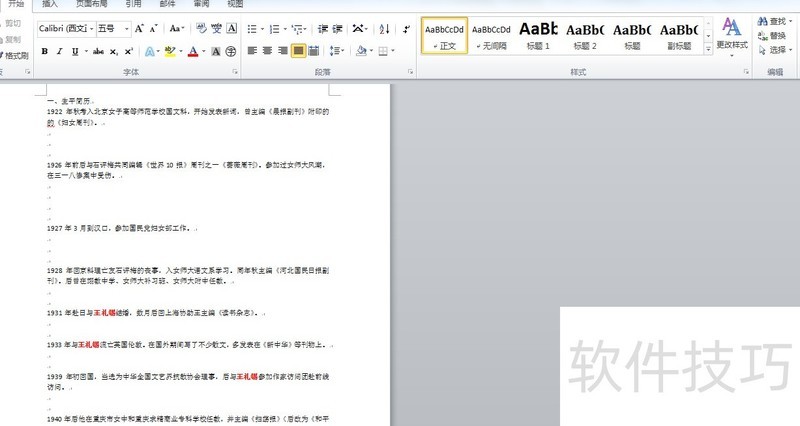Open the Phonetic Guide tool
The width and height of the screenshot is (800, 426).
point(216,29)
